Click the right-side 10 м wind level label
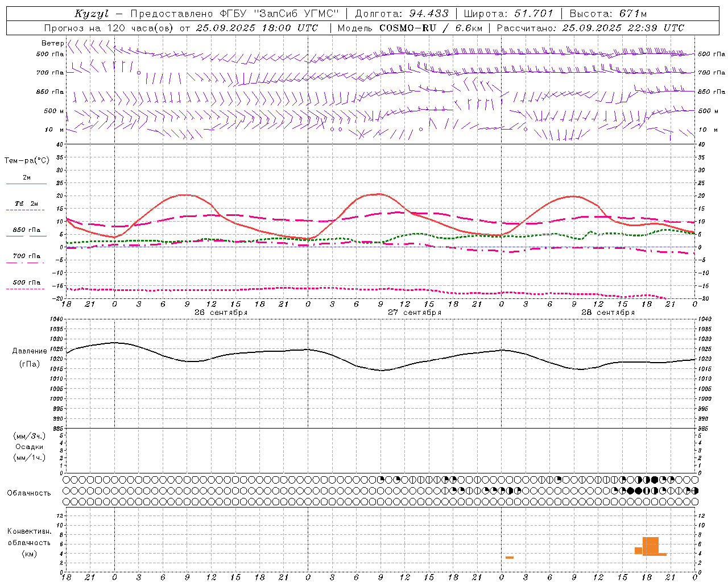This screenshot has width=728, height=582. (709, 130)
